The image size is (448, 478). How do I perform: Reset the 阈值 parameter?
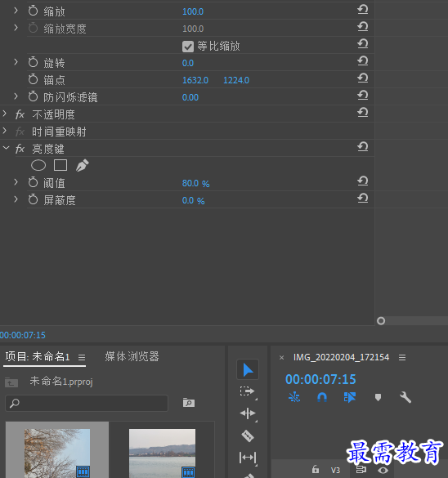tap(363, 181)
